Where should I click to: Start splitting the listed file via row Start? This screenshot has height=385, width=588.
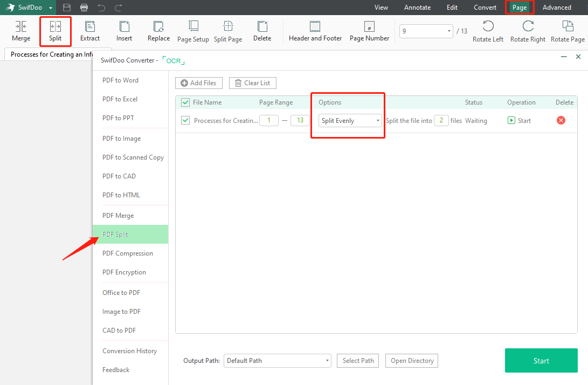519,120
